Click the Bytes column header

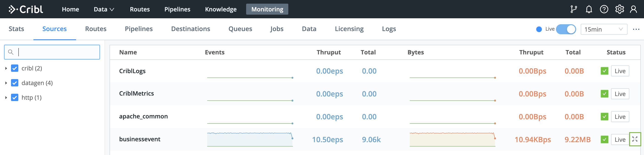pos(416,52)
